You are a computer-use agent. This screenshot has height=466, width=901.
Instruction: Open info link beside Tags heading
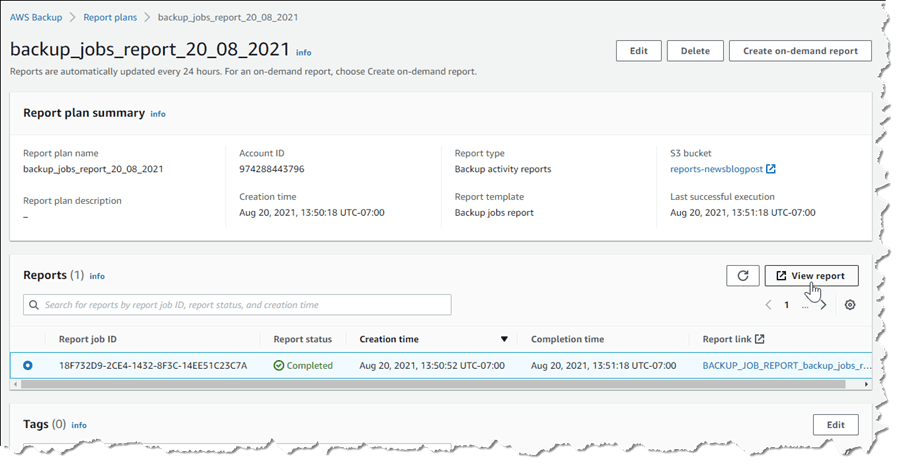79,425
